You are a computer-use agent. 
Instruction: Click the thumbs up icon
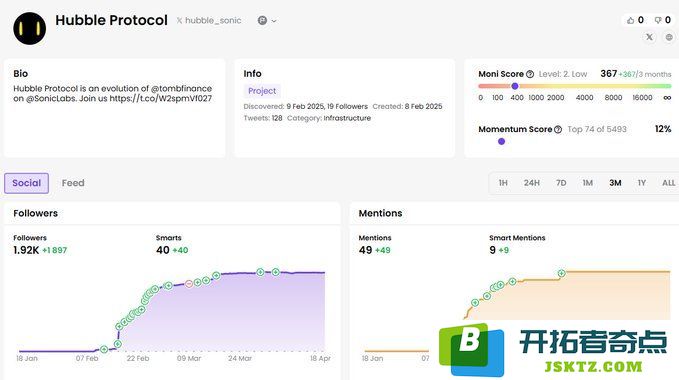(630, 20)
